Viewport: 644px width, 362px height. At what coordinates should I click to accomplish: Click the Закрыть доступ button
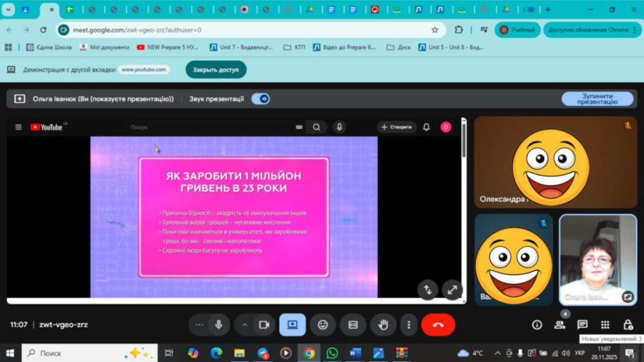pyautogui.click(x=216, y=70)
